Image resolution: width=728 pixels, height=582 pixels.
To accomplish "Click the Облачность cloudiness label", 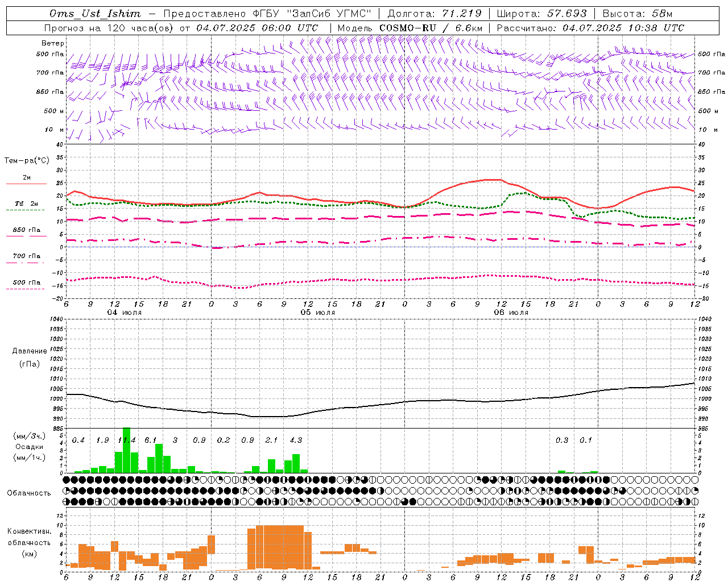I will (29, 493).
